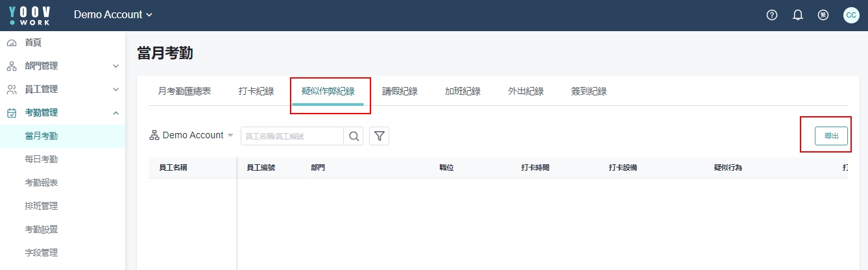Open the filter funnel icon
This screenshot has height=270, width=868.
379,136
